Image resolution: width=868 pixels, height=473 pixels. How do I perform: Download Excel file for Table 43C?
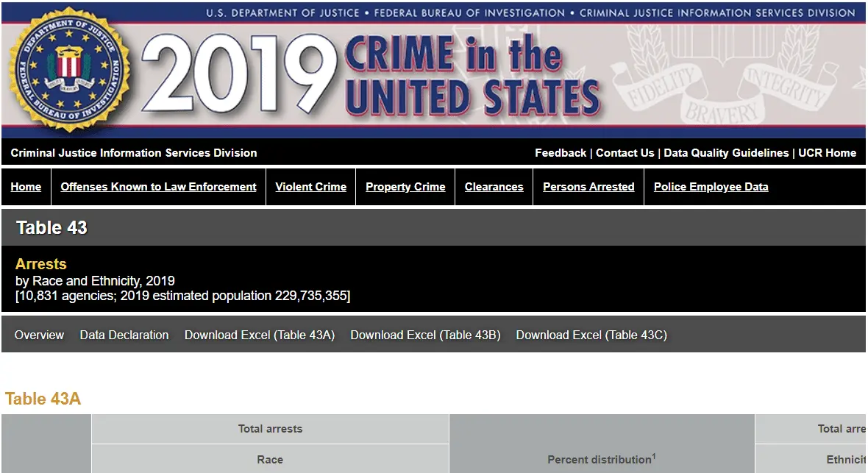coord(591,335)
